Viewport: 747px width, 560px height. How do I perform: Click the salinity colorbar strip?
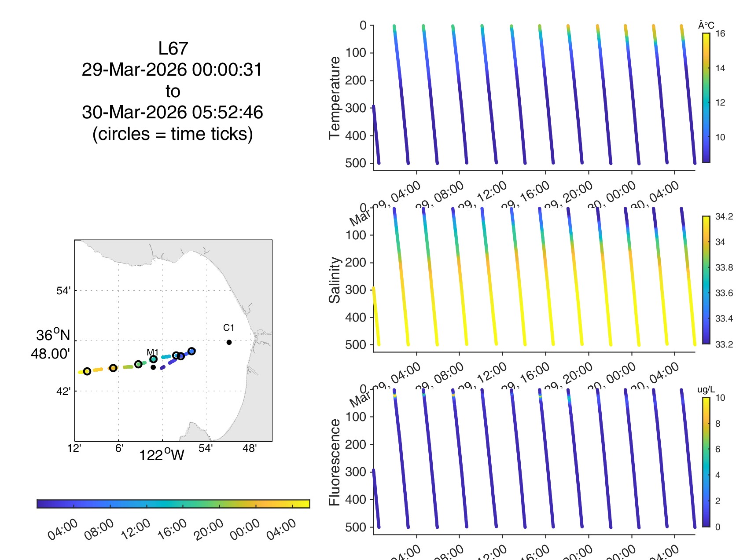[x=706, y=280]
